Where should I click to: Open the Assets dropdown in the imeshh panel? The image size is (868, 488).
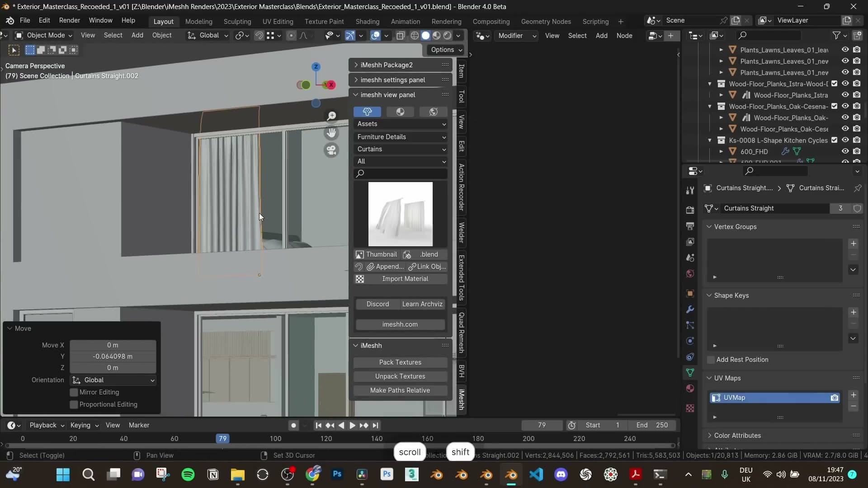(401, 124)
